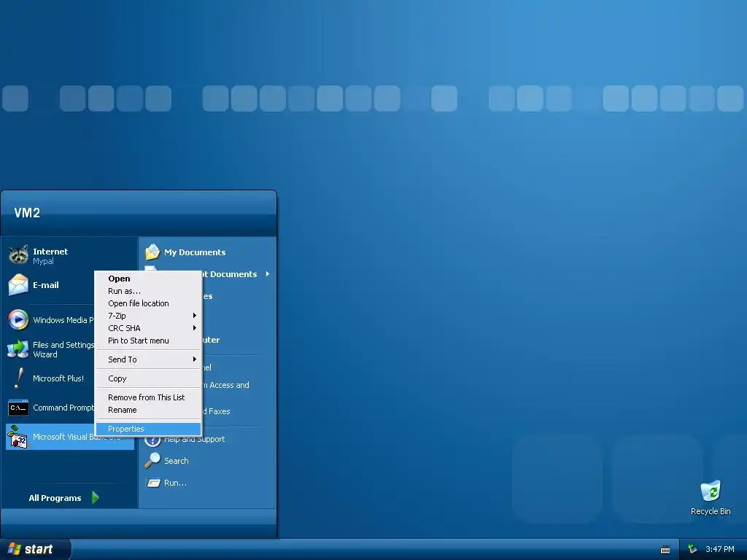The width and height of the screenshot is (747, 560).
Task: Click Files and Settings Wizard label
Action: point(63,349)
